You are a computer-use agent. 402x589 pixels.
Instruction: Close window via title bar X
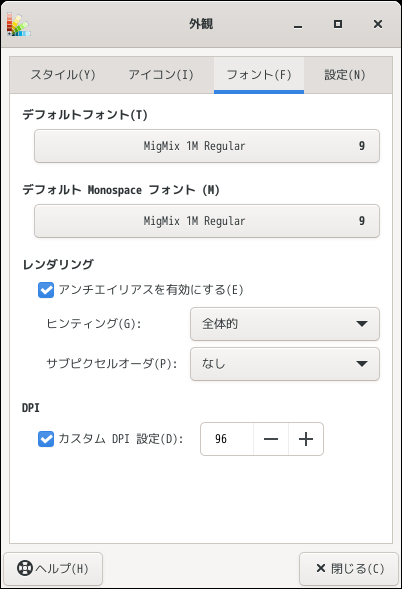pyautogui.click(x=378, y=24)
